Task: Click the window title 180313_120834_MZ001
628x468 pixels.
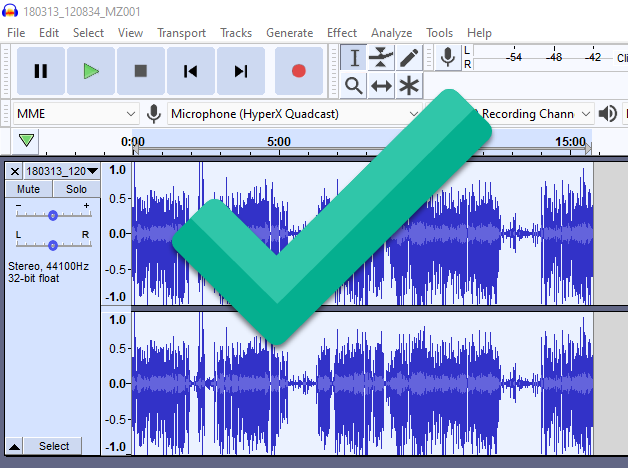Action: 82,12
